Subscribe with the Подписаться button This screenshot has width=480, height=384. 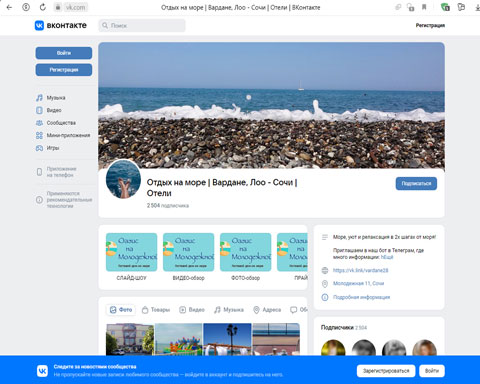tap(416, 183)
